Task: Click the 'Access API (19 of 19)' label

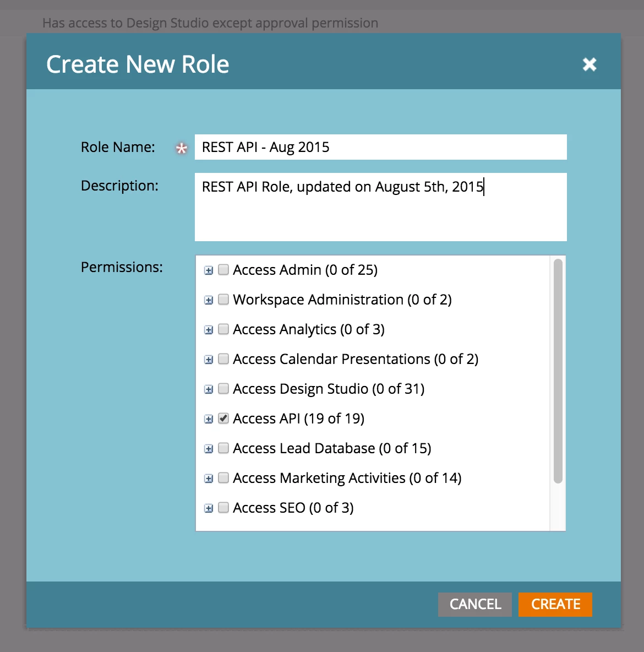Action: pyautogui.click(x=298, y=419)
